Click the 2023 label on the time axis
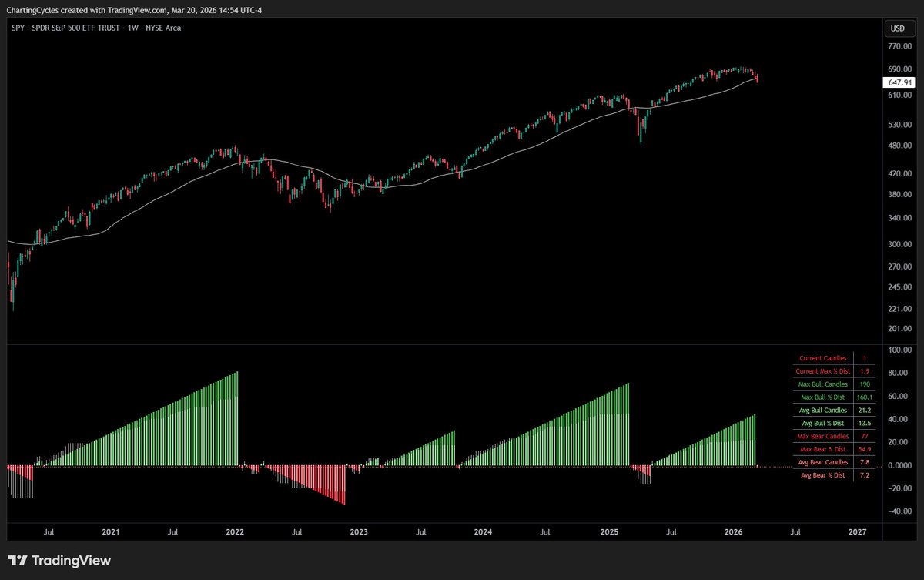 358,532
